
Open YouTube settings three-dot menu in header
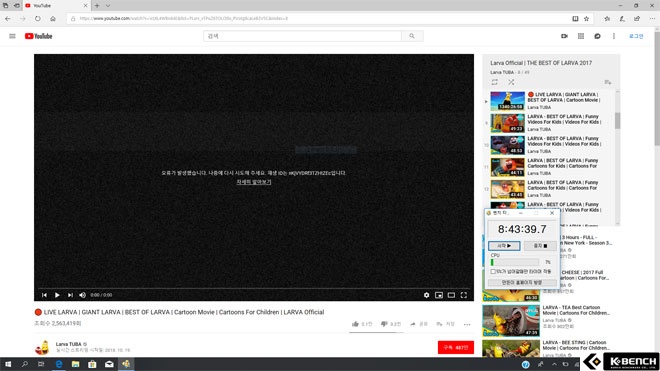614,36
